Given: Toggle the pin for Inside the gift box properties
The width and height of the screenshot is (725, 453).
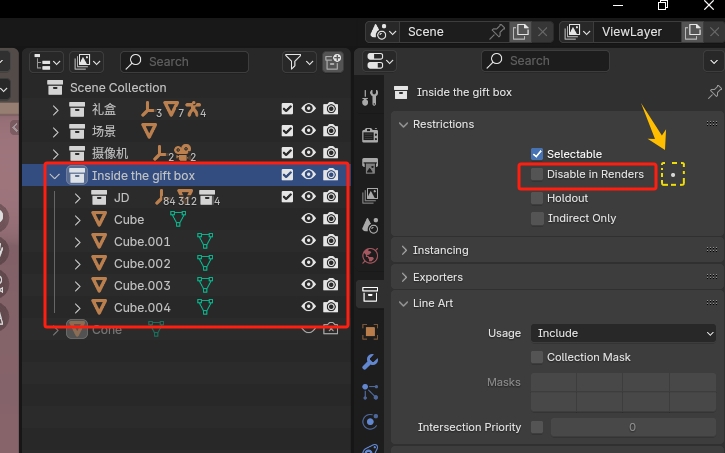Looking at the screenshot, I should click(714, 92).
